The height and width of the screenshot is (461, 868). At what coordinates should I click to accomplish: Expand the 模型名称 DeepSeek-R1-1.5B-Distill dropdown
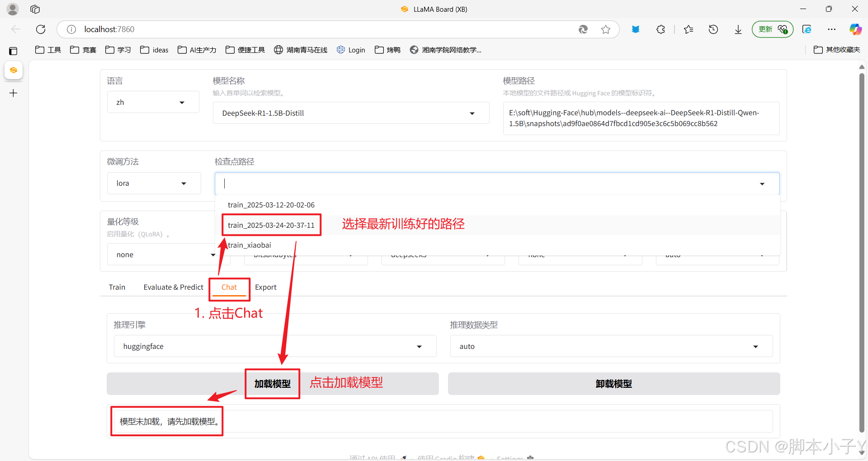351,113
